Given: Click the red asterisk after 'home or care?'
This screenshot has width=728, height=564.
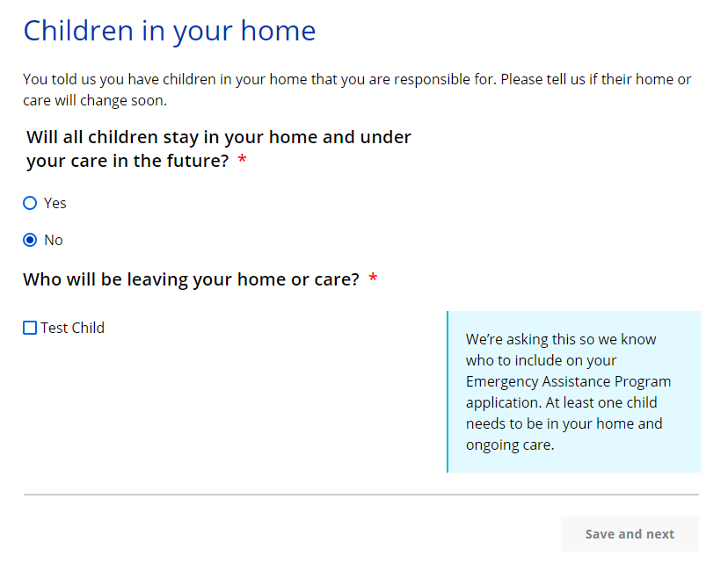Looking at the screenshot, I should click(373, 279).
